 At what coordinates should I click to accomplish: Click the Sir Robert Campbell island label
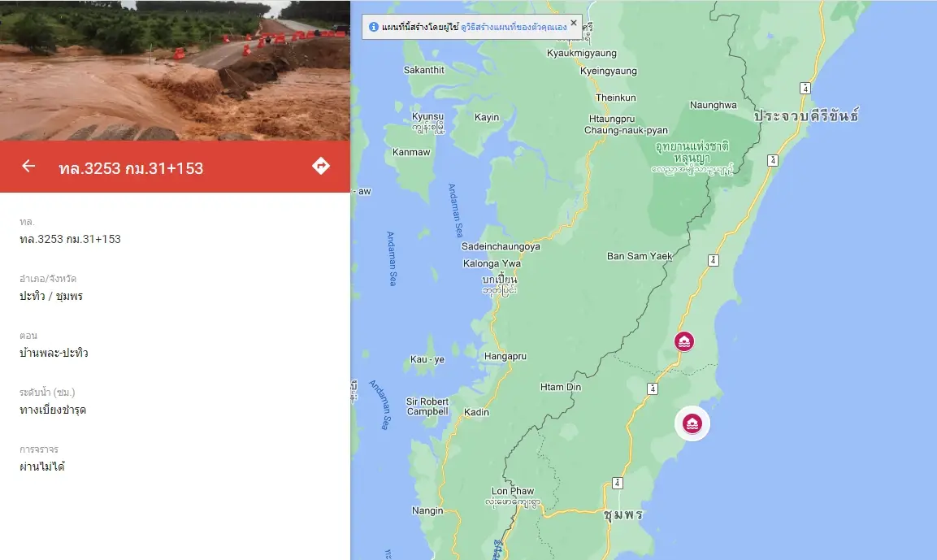[x=427, y=406]
